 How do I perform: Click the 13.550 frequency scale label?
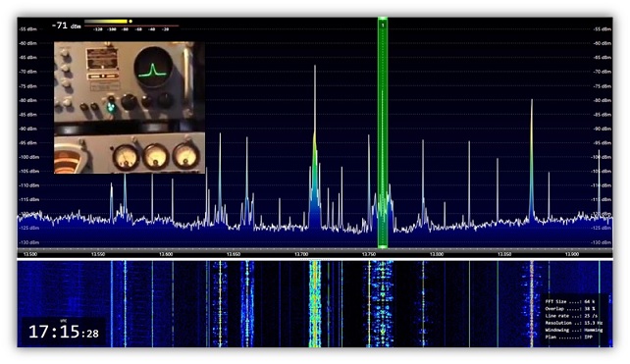pos(98,254)
